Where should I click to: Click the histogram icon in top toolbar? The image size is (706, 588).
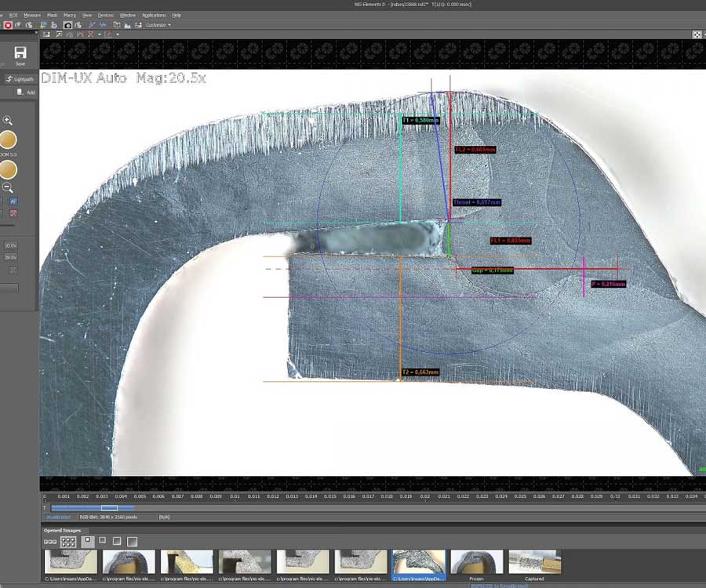(x=127, y=26)
